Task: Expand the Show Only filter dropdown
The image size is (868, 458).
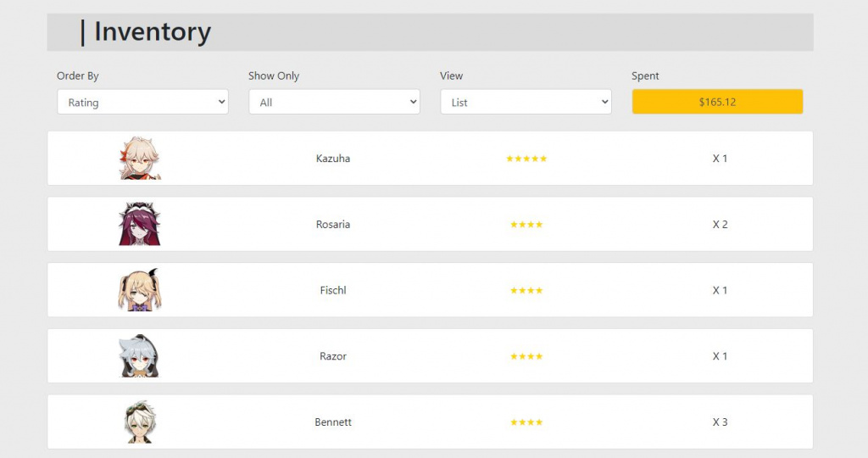Action: point(334,102)
